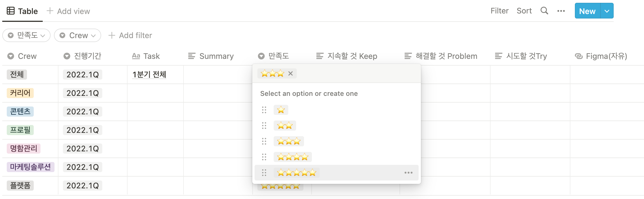Open the database search magnifier
This screenshot has width=644, height=199.
click(544, 11)
